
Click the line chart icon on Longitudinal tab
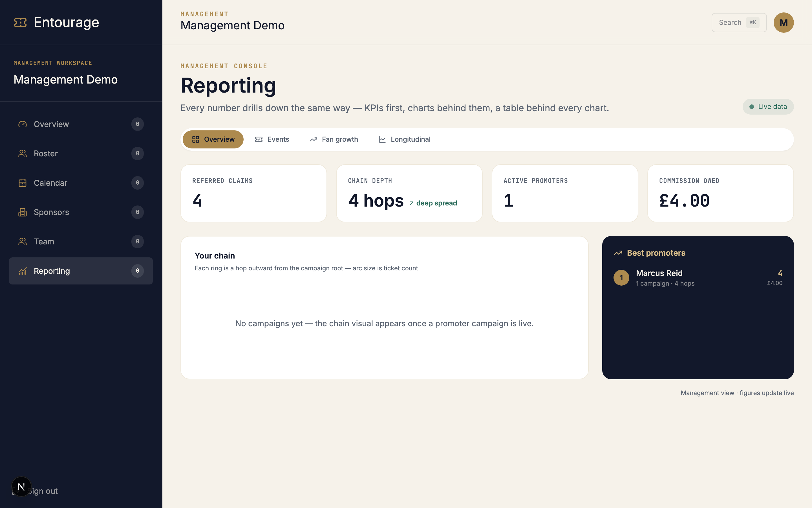382,139
